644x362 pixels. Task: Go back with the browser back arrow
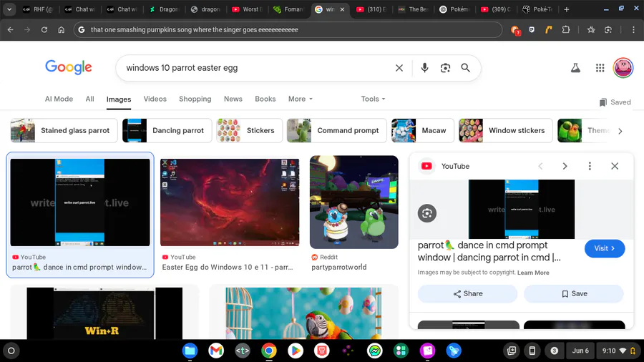11,29
